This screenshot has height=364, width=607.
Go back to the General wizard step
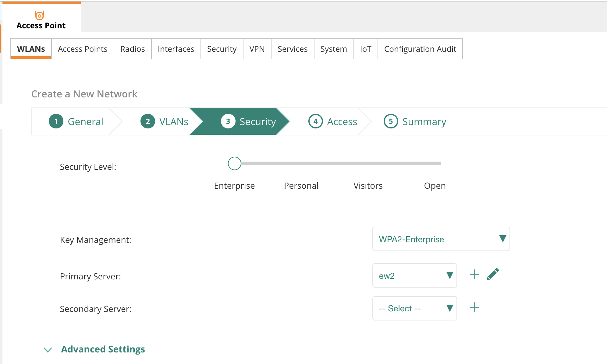pyautogui.click(x=78, y=121)
